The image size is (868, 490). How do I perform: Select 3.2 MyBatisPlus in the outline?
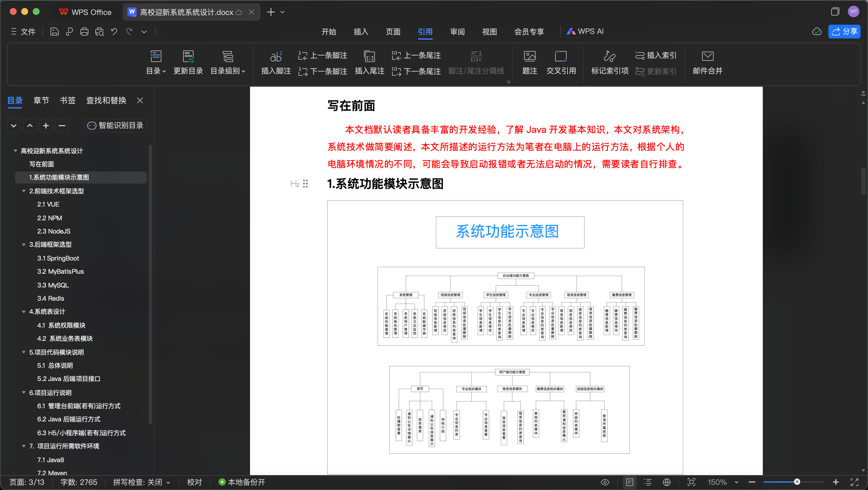click(x=61, y=271)
